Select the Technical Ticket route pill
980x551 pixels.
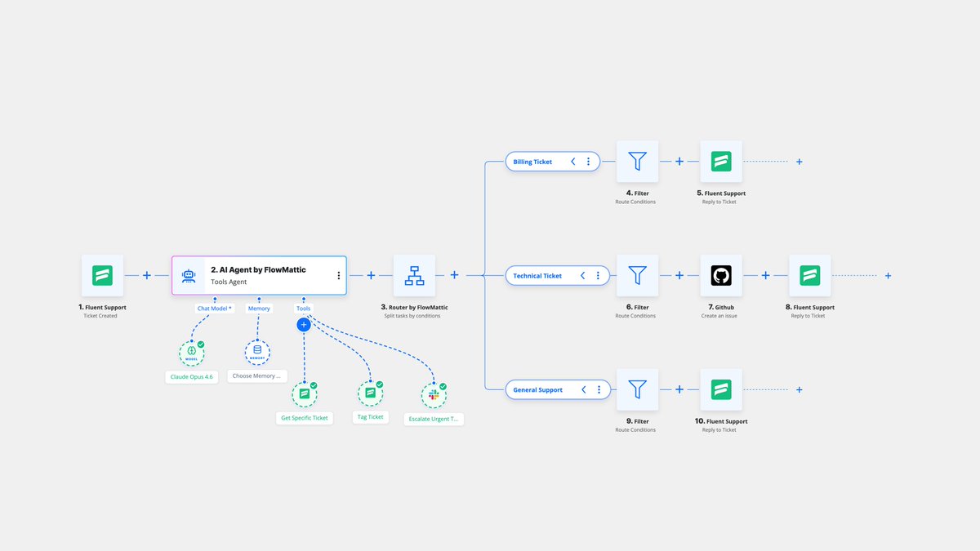click(558, 276)
